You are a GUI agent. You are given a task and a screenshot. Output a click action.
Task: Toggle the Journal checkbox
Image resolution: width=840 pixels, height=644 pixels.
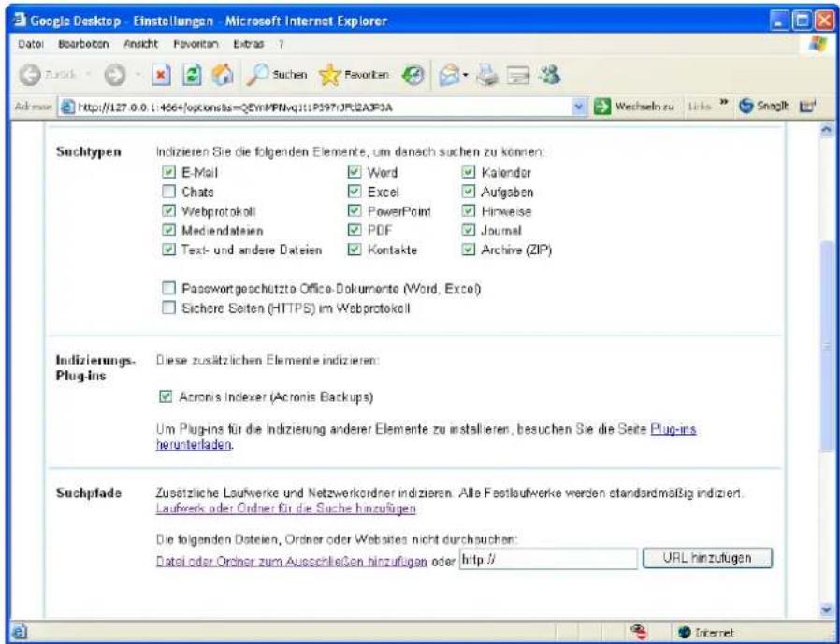point(469,230)
